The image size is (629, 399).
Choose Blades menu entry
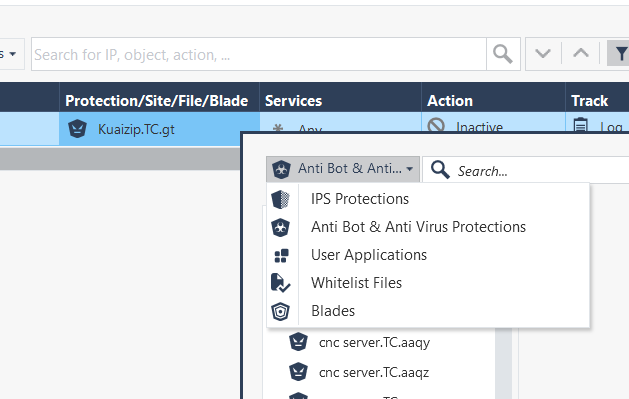tap(428, 311)
